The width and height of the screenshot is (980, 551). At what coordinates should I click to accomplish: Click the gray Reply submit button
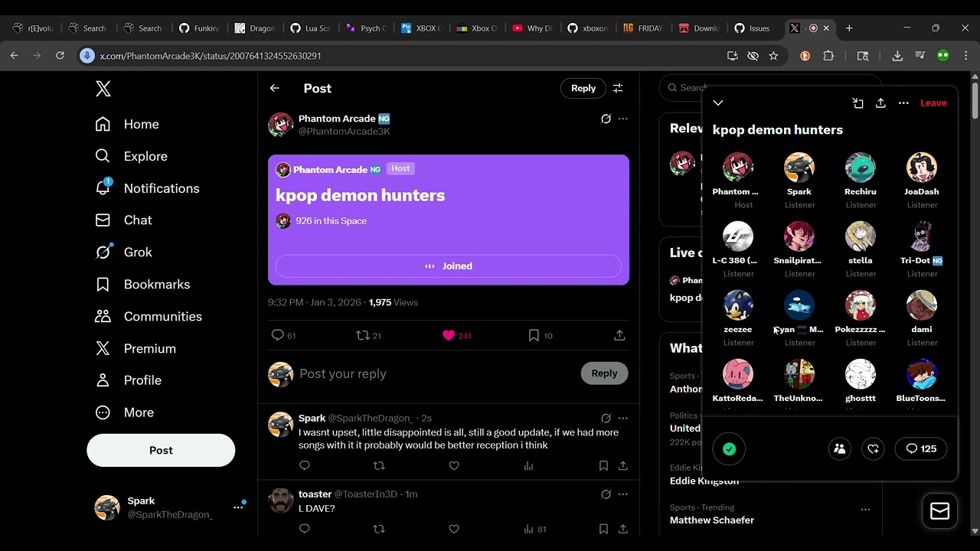pos(604,373)
